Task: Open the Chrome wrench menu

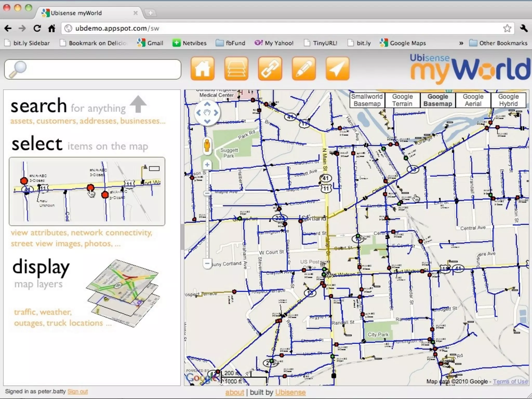Action: point(524,28)
